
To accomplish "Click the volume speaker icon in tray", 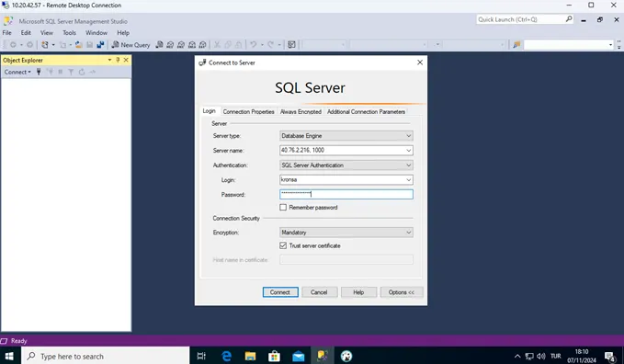I will coord(540,356).
